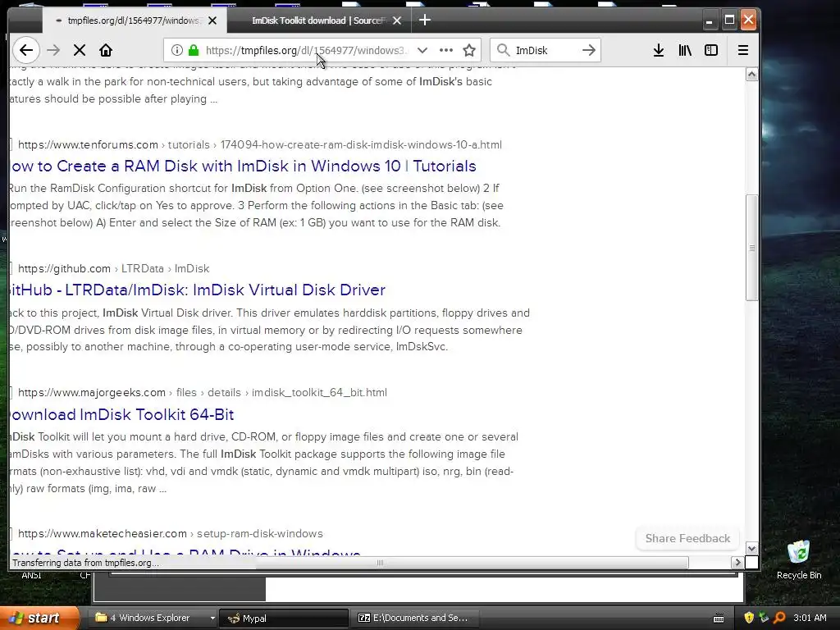
Task: Click the vertical scrollbar down arrow
Action: (x=751, y=549)
